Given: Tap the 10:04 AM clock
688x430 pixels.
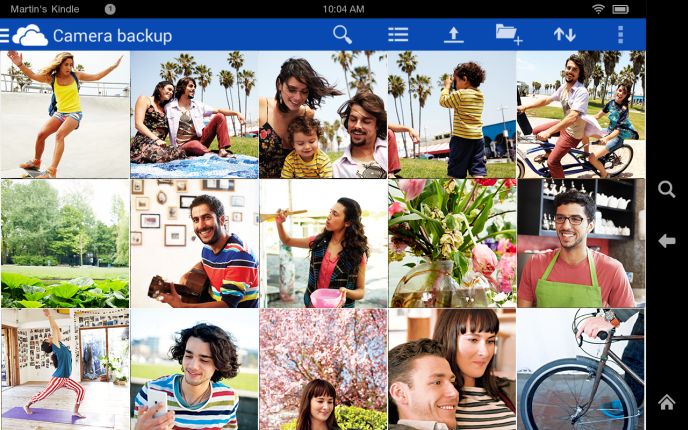Looking at the screenshot, I should (x=343, y=9).
